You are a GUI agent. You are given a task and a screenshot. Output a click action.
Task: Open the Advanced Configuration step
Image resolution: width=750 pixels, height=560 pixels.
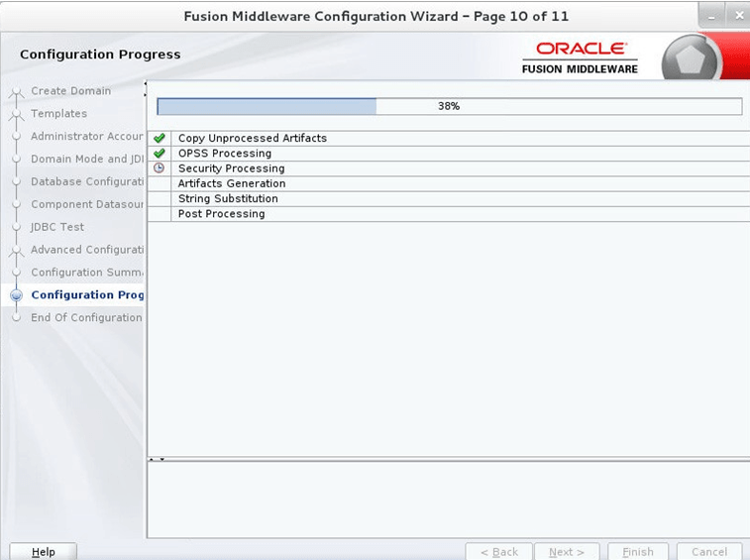87,250
